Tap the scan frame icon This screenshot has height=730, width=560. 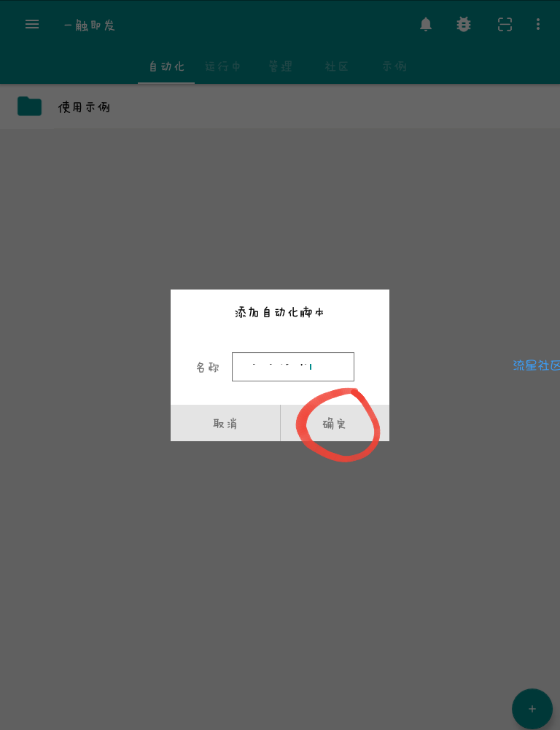(505, 24)
